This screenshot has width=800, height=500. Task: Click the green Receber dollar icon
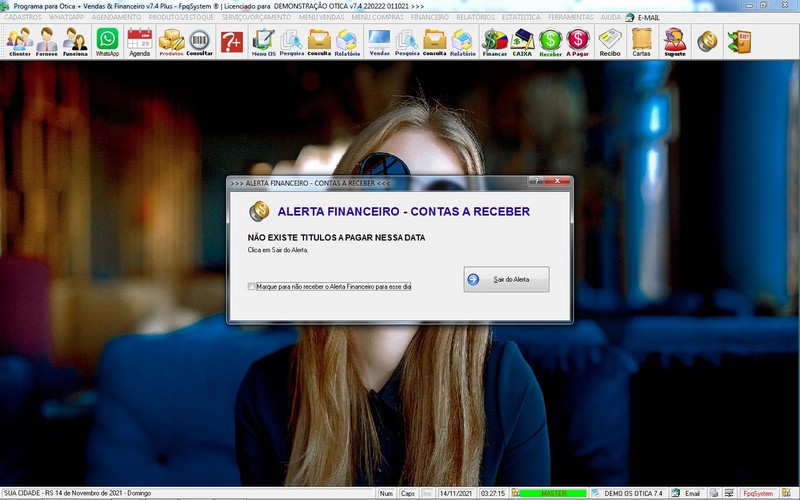click(x=551, y=42)
